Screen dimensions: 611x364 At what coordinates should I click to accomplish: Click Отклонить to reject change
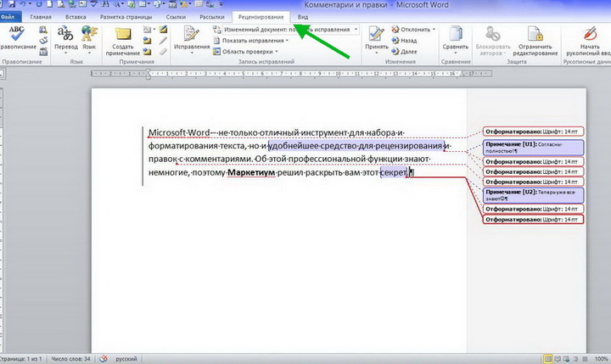click(x=410, y=29)
